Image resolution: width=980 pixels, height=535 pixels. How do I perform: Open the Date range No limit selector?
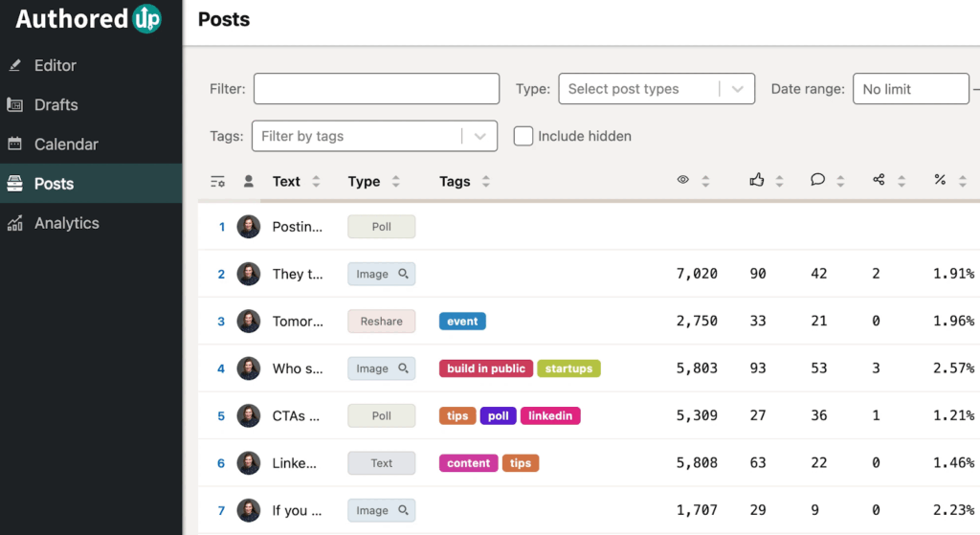point(910,89)
